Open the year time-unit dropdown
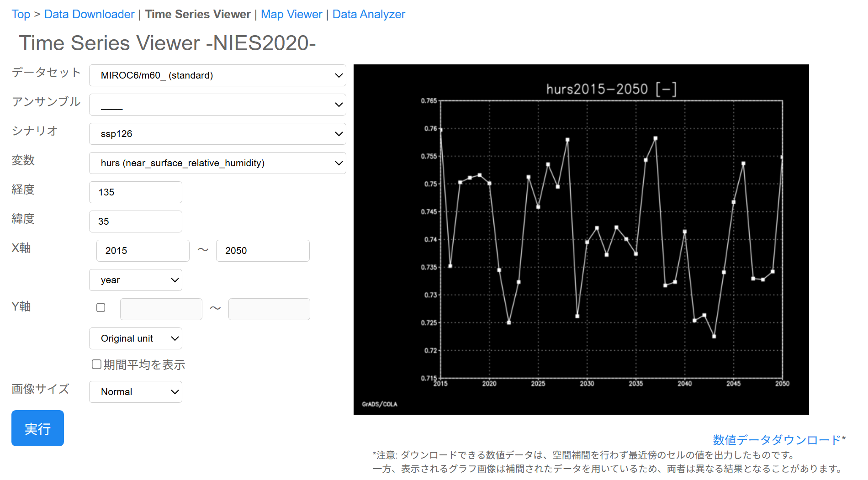 pyautogui.click(x=136, y=280)
